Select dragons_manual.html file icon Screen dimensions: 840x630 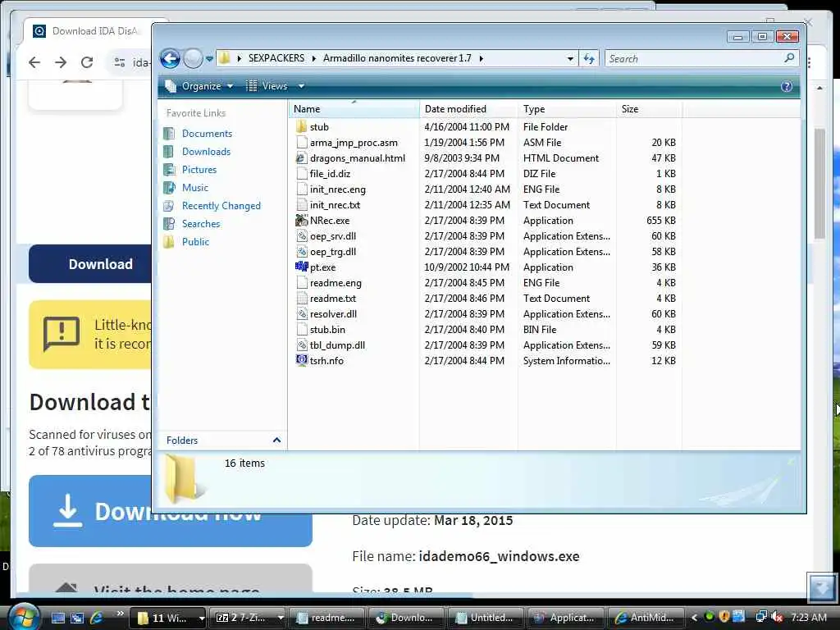tap(301, 158)
